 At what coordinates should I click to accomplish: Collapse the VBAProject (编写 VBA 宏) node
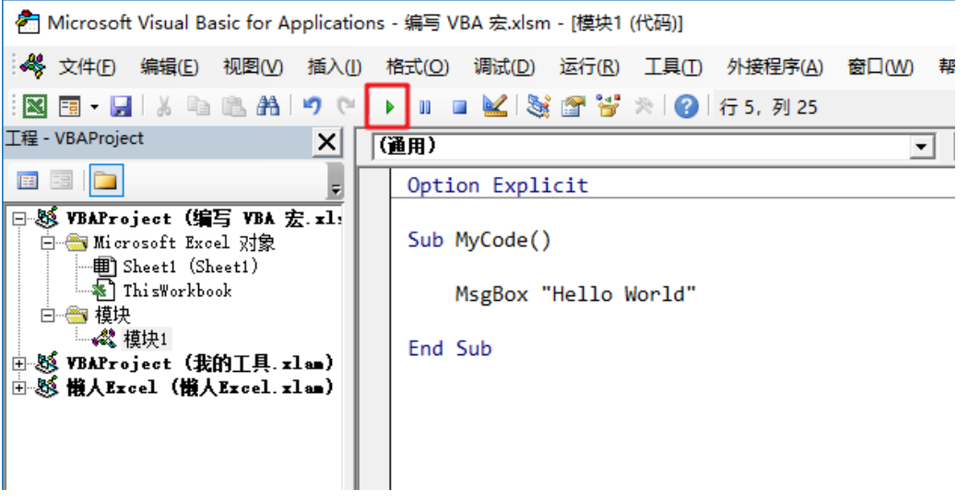[19, 219]
